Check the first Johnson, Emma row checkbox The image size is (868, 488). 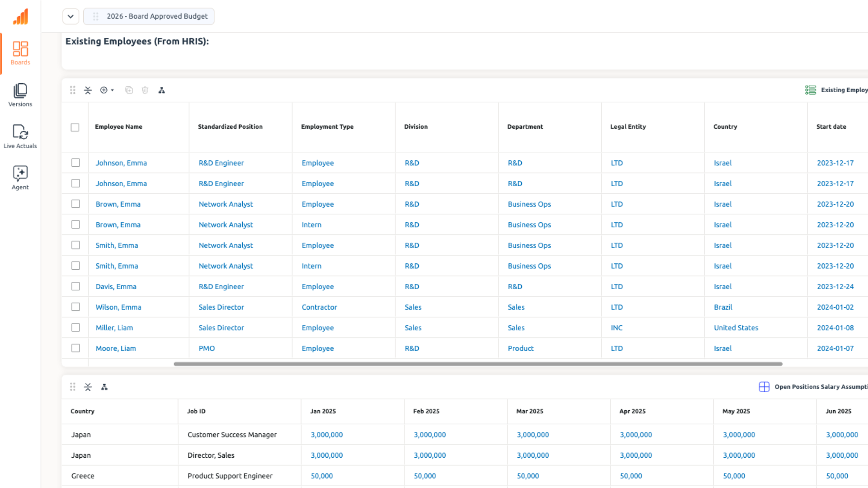click(75, 163)
